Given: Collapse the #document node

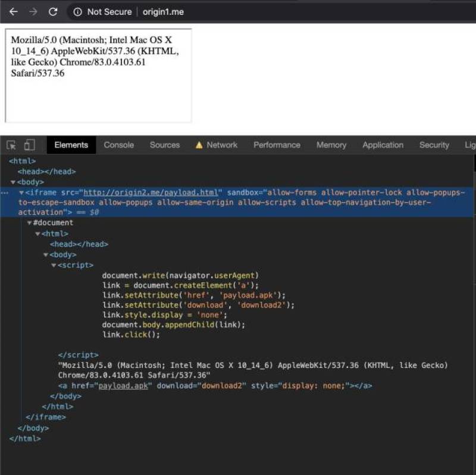Looking at the screenshot, I should 29,223.
